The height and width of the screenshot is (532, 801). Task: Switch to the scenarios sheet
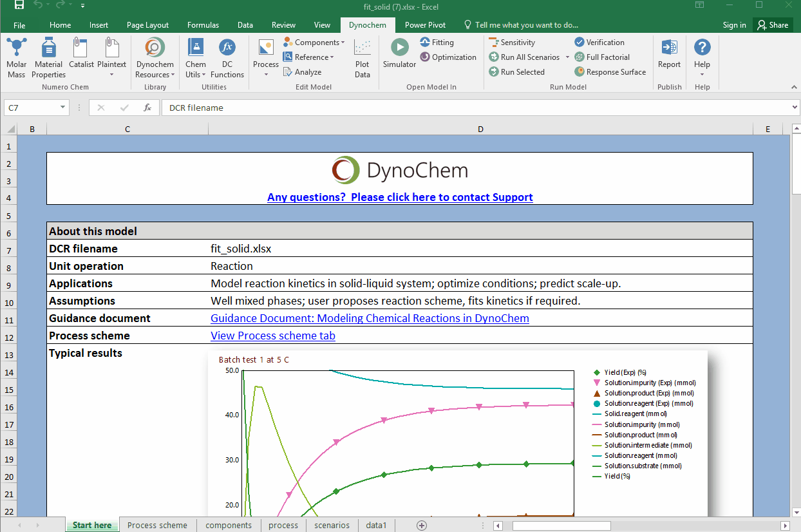point(332,525)
